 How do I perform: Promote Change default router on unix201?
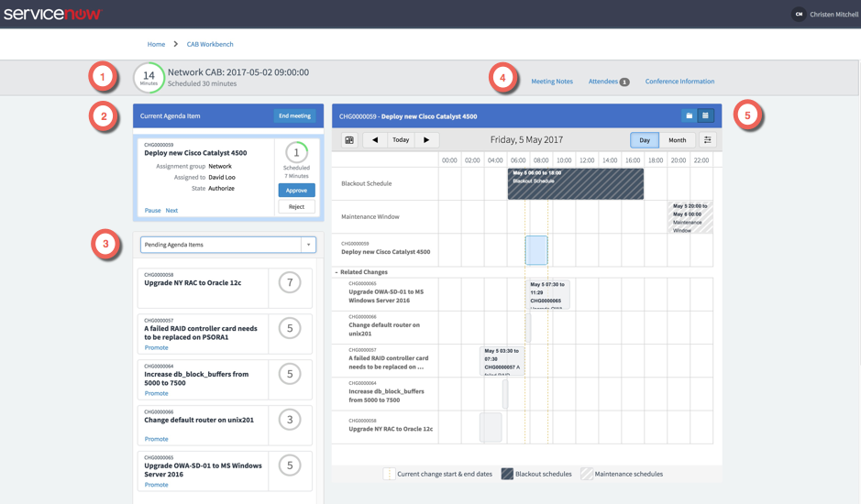click(x=157, y=439)
